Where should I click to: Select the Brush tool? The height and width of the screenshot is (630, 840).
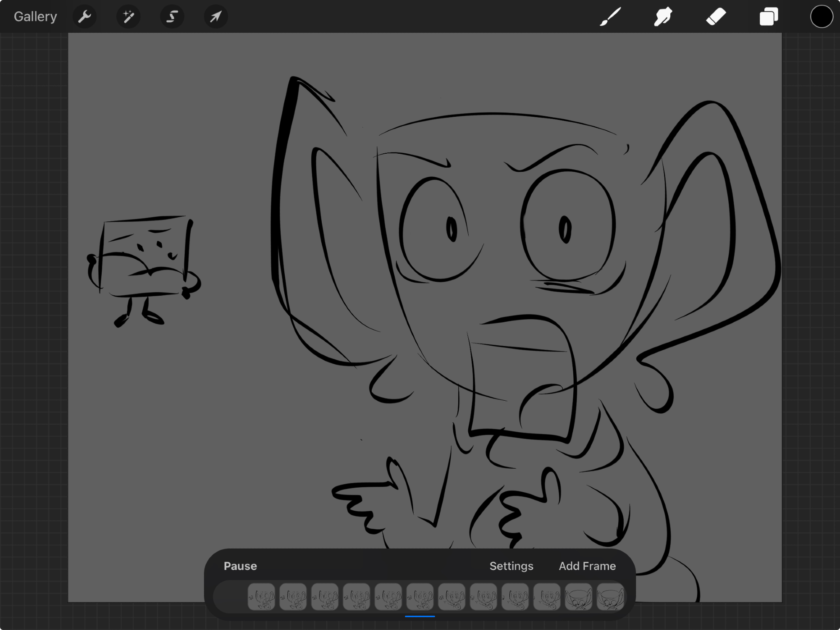tap(610, 17)
